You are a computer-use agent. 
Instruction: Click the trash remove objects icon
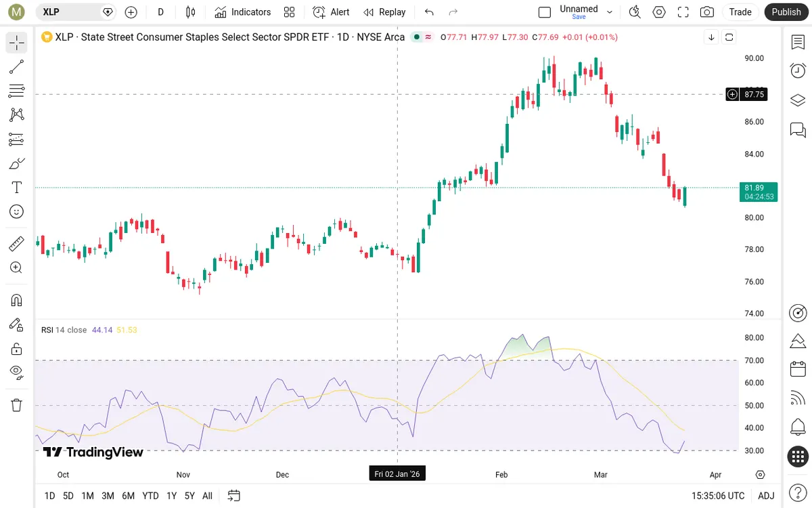pyautogui.click(x=17, y=405)
